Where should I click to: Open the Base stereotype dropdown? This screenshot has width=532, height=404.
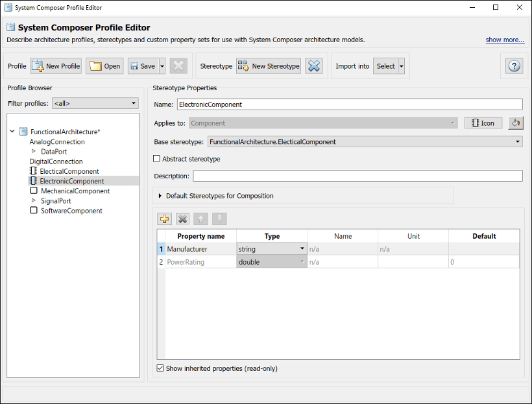click(x=515, y=141)
